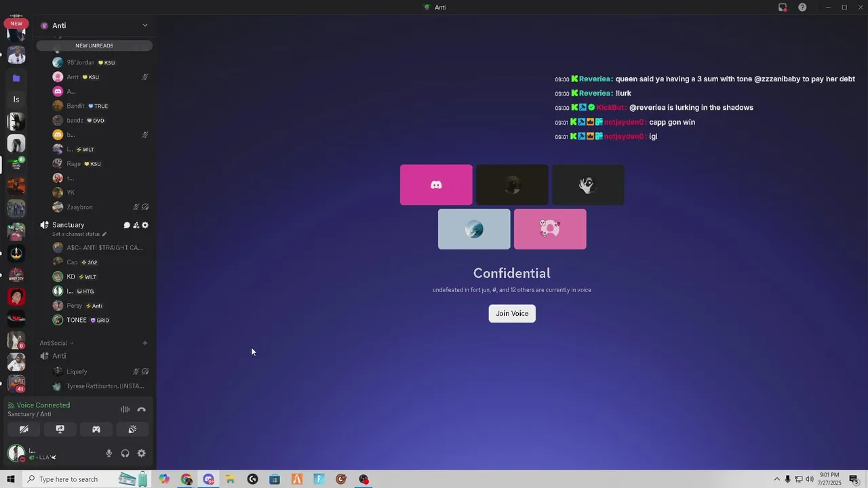The image size is (868, 488).
Task: Open Discord inbox icon in title bar
Action: (x=783, y=7)
